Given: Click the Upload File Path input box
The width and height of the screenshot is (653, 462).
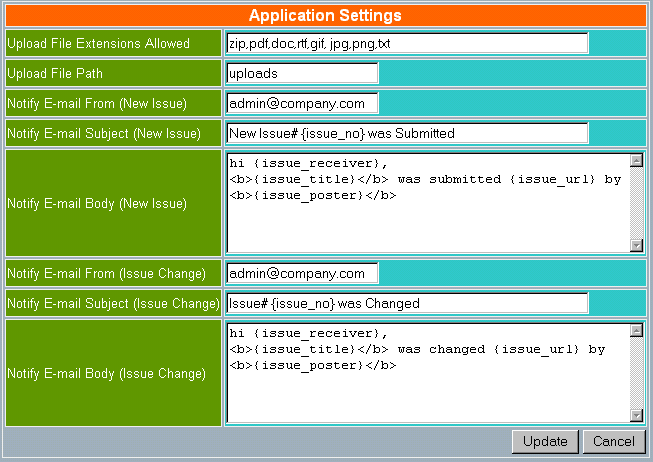Looking at the screenshot, I should click(302, 73).
